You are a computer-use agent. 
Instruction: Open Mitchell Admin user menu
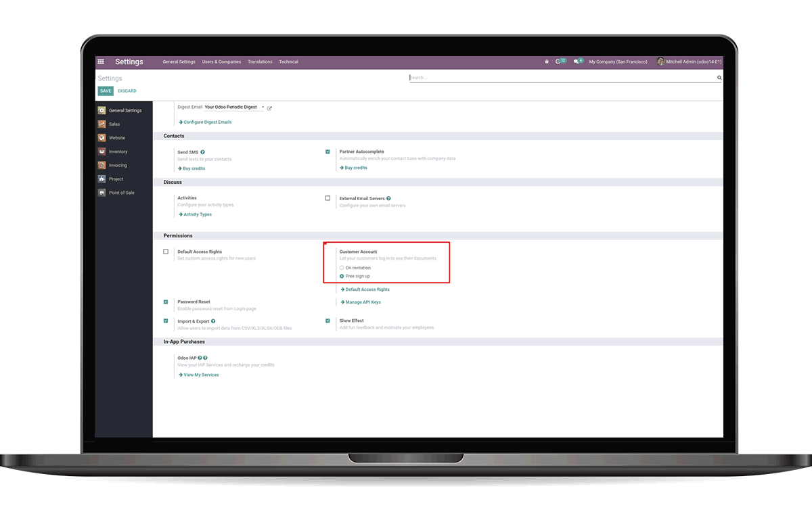pyautogui.click(x=690, y=62)
